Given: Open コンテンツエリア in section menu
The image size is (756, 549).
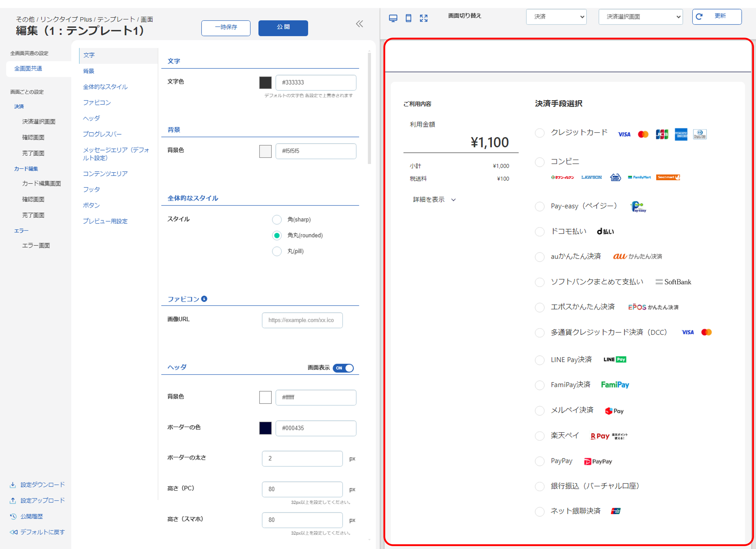Looking at the screenshot, I should (105, 174).
